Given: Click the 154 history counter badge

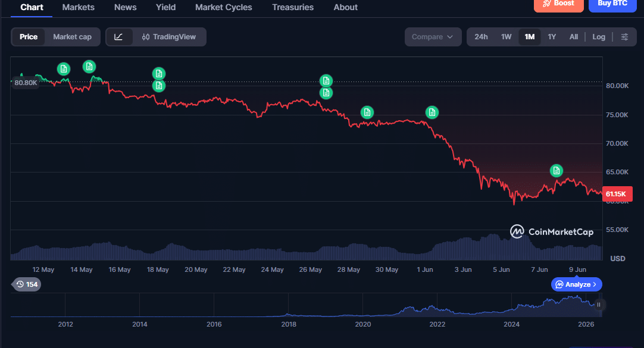Looking at the screenshot, I should tap(27, 284).
